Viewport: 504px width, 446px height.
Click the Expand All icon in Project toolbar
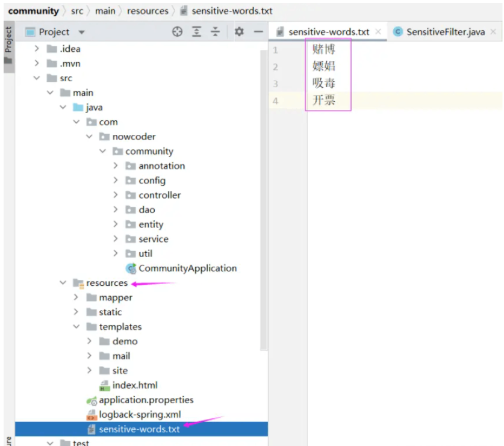tap(196, 32)
